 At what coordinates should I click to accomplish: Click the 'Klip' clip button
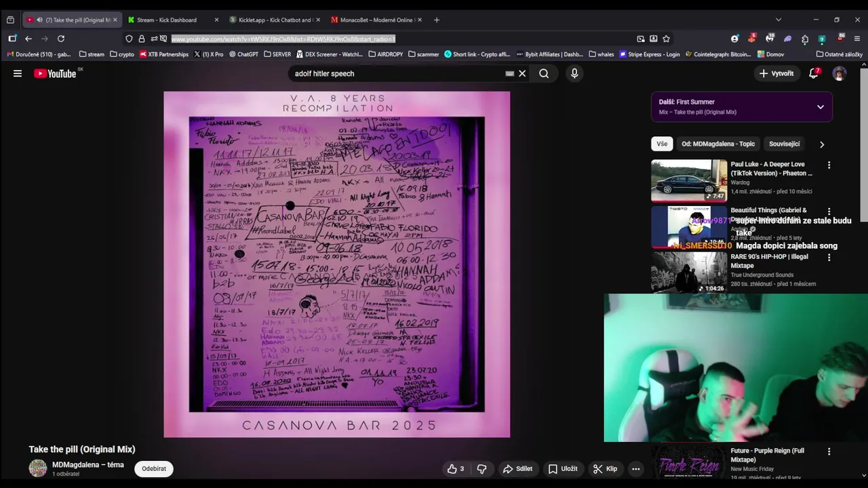(x=605, y=468)
